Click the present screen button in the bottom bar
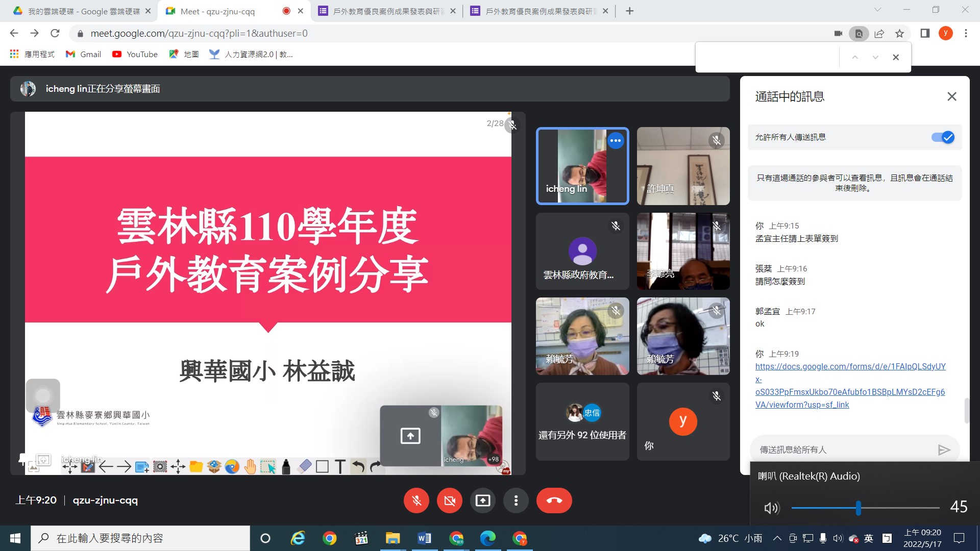Viewport: 980px width, 551px height. coord(483,500)
